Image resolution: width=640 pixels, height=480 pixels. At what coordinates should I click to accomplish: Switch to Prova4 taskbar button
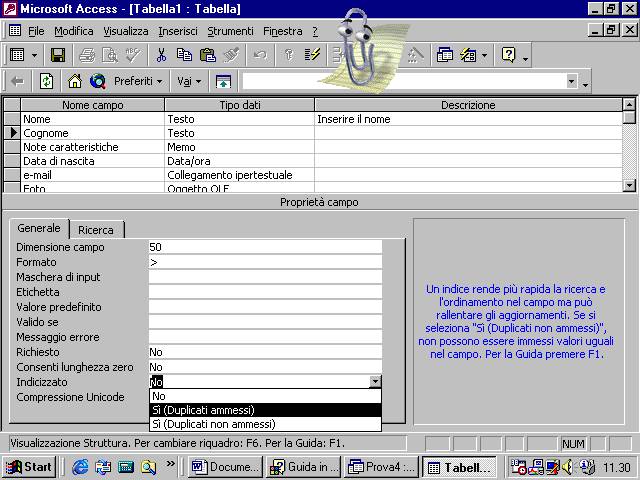(382, 467)
